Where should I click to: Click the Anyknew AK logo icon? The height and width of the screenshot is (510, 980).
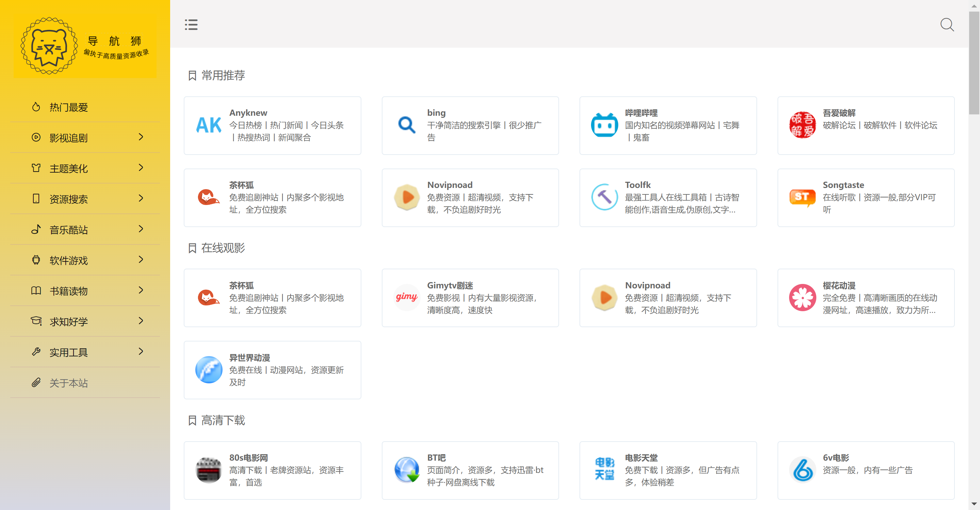(209, 125)
